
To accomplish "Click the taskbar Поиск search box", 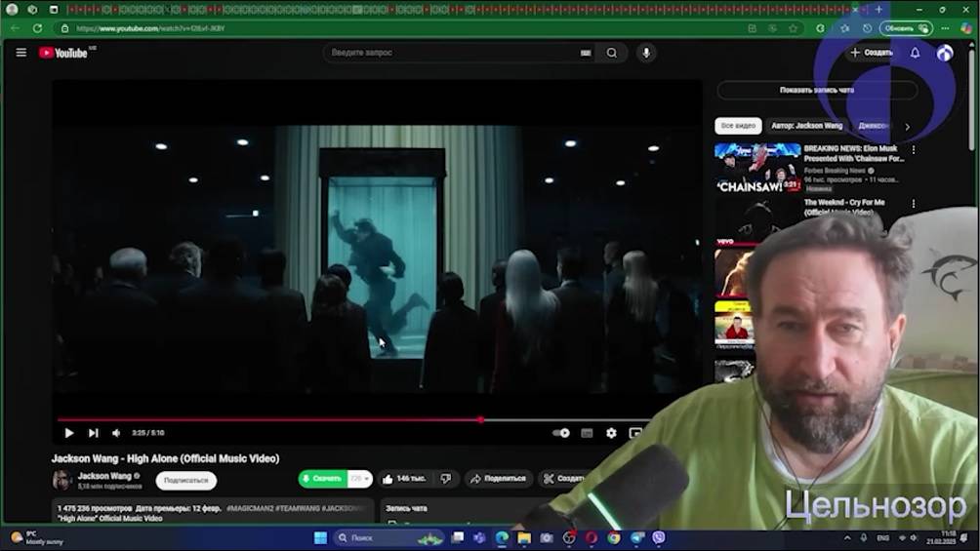I will click(x=388, y=538).
